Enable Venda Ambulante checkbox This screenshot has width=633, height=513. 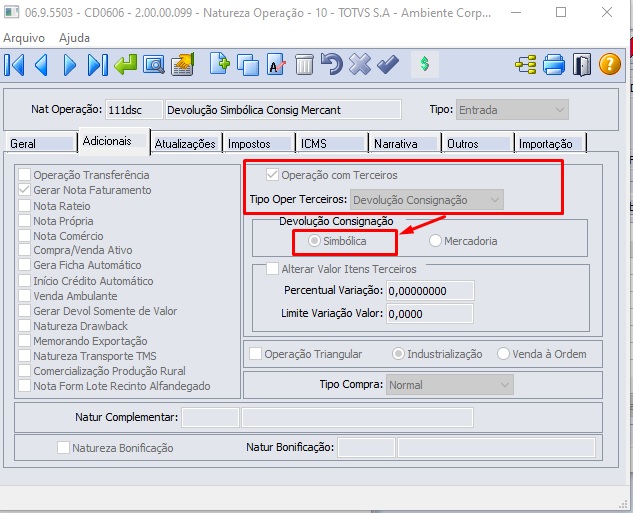(x=25, y=295)
